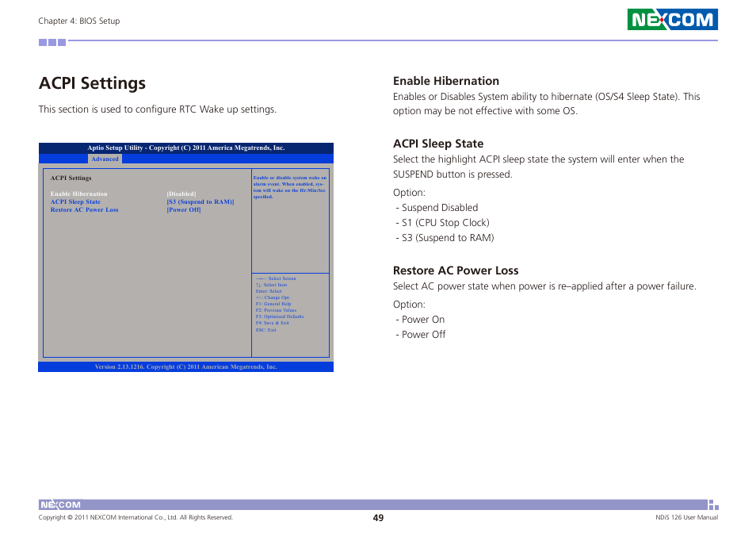Click the [Disabled] value for hibernation

click(181, 194)
